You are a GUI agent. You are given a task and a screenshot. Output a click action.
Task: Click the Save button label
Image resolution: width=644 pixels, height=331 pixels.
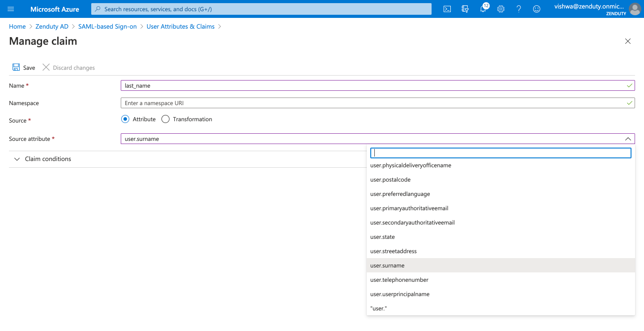click(x=29, y=68)
